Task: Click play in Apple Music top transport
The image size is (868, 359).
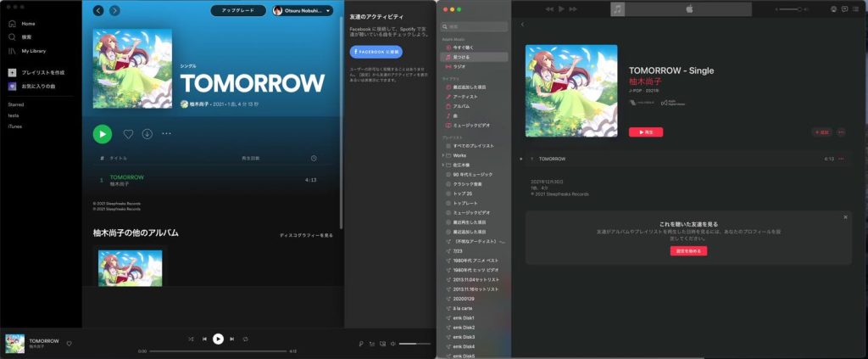Action: pos(561,8)
